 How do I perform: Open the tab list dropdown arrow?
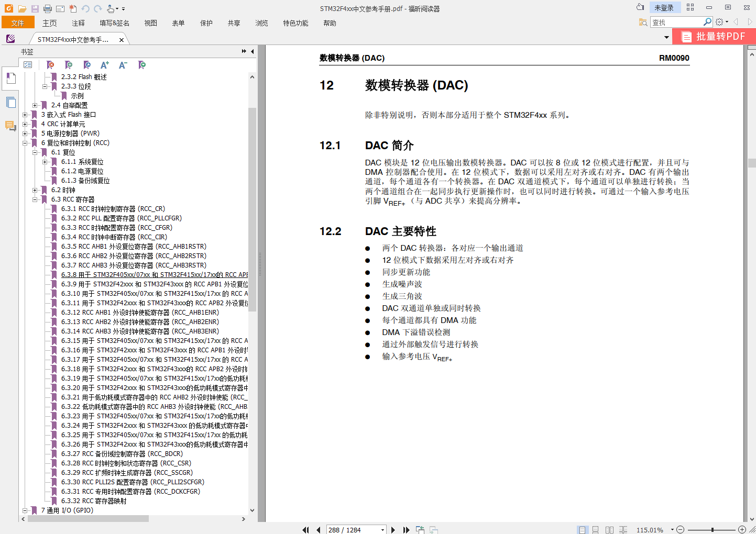tap(666, 37)
